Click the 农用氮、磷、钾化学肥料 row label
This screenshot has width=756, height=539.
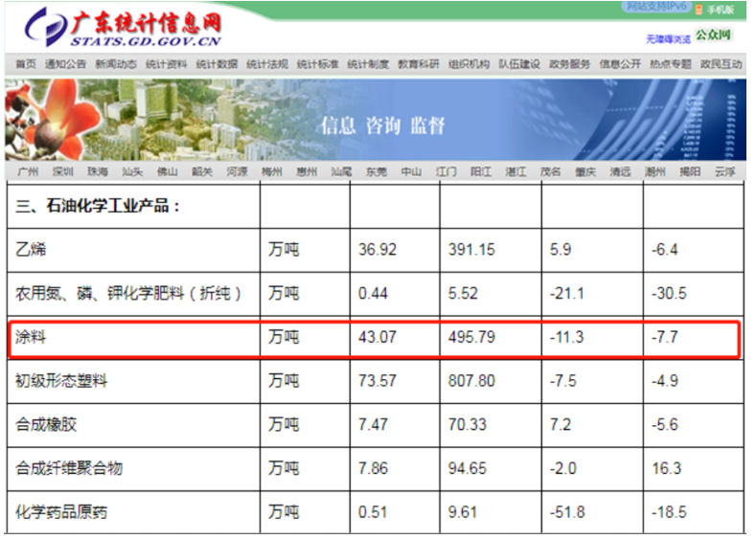pyautogui.click(x=128, y=293)
